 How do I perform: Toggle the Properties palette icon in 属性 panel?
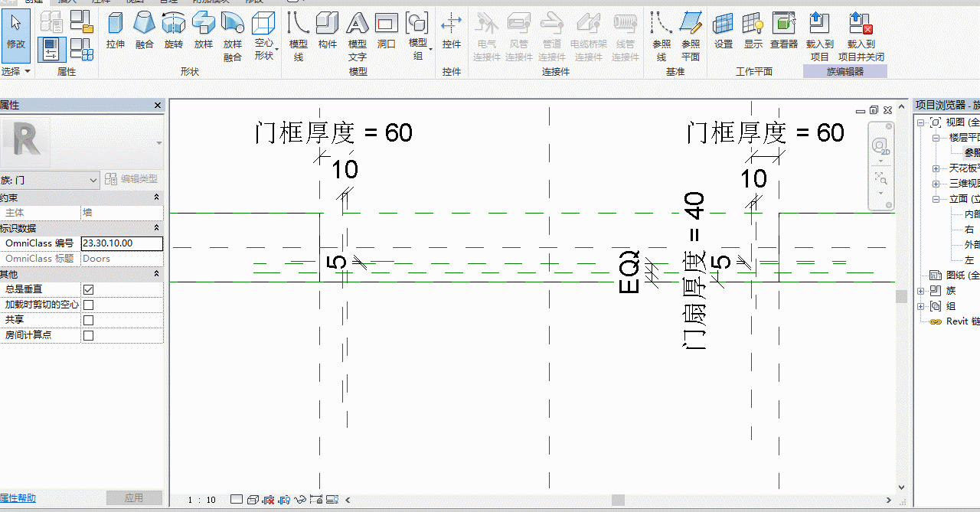point(51,50)
